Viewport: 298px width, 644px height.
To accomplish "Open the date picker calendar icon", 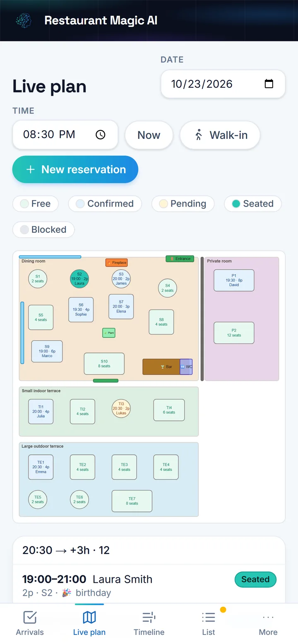I will coord(269,84).
